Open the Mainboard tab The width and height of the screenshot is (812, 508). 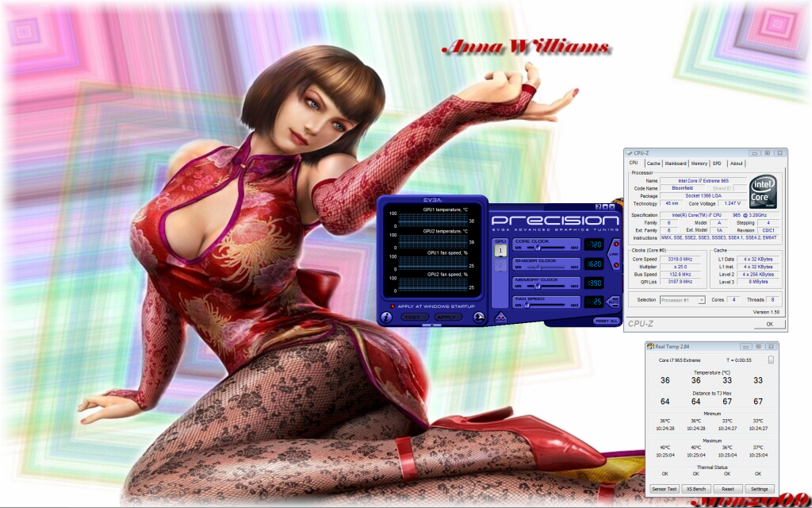click(x=676, y=164)
